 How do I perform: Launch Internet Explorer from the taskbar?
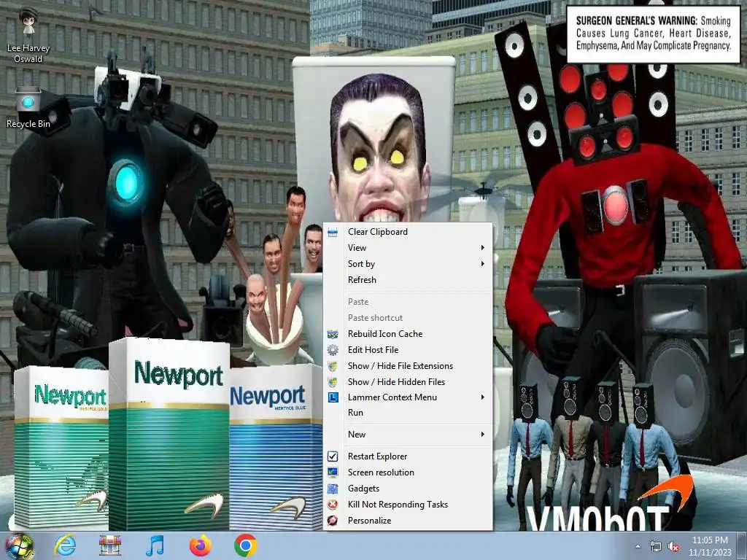65,545
